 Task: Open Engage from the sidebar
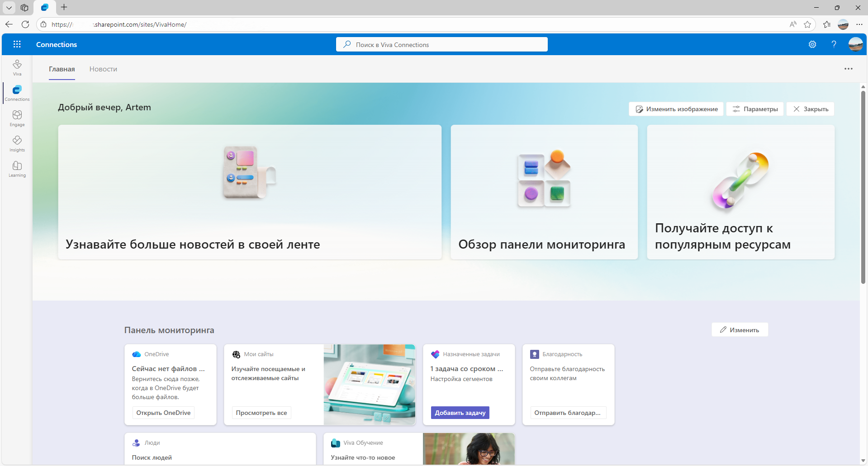(x=17, y=118)
